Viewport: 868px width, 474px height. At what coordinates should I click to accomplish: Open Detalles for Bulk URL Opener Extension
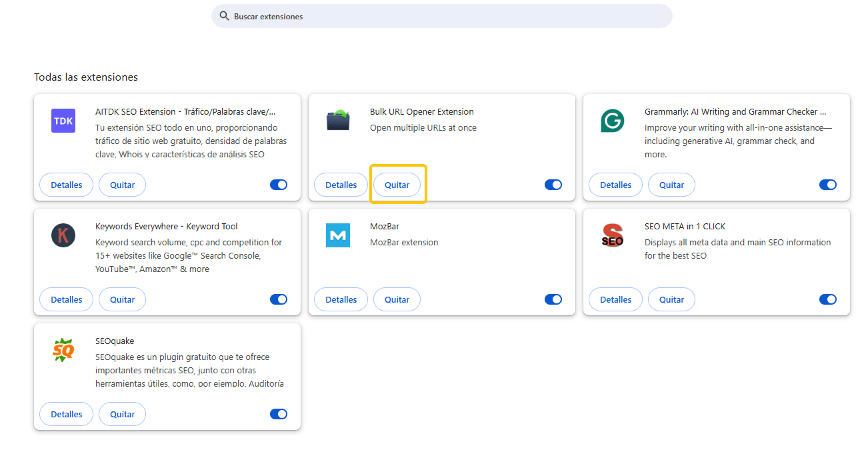pos(341,185)
